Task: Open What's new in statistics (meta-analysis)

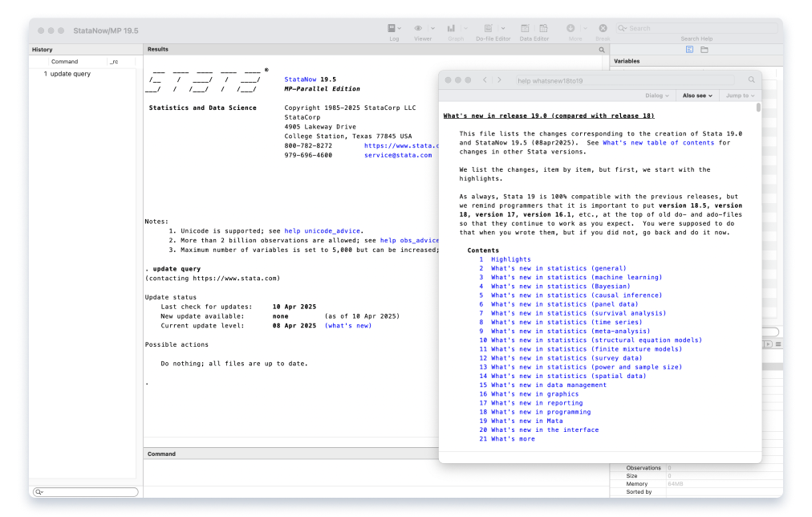Action: [570, 331]
